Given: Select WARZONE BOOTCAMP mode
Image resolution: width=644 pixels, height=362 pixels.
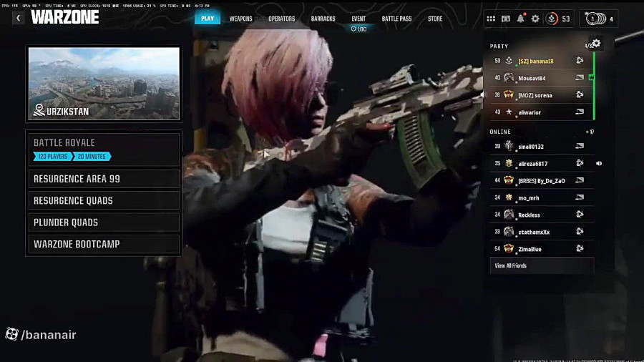Looking at the screenshot, I should tap(104, 244).
